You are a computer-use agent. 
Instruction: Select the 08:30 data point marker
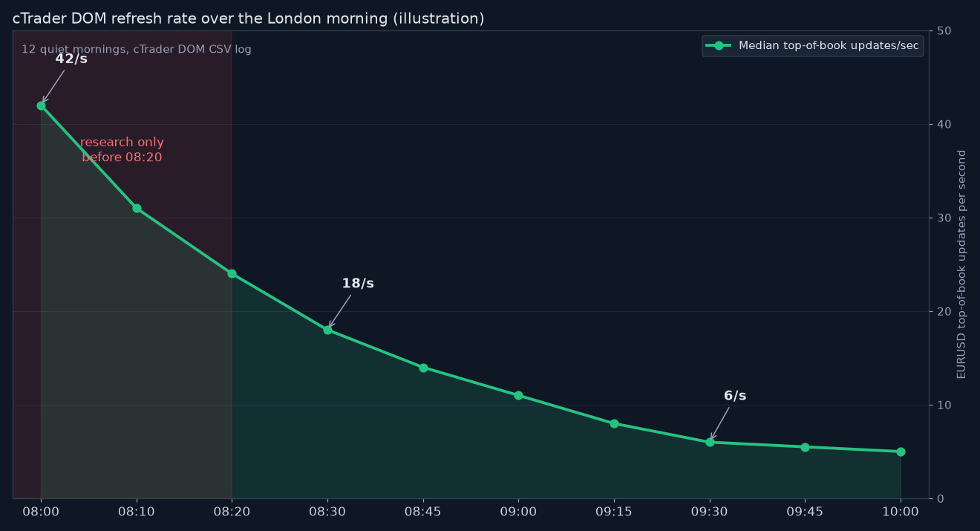[x=327, y=330]
